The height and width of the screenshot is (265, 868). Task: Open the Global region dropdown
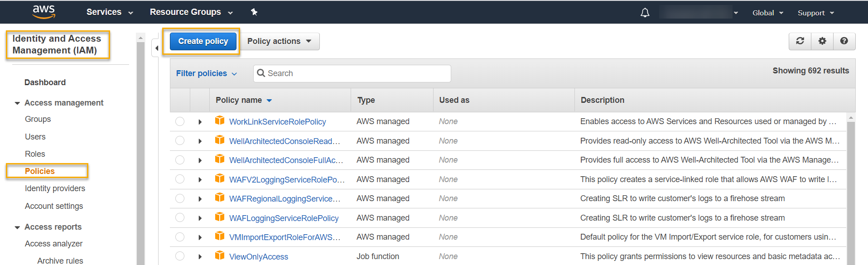pyautogui.click(x=768, y=13)
